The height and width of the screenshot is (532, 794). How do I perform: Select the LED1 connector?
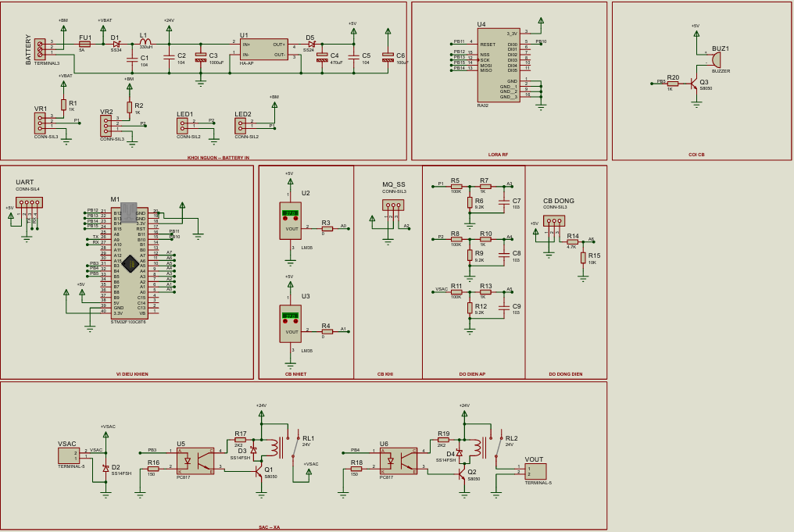pos(182,126)
